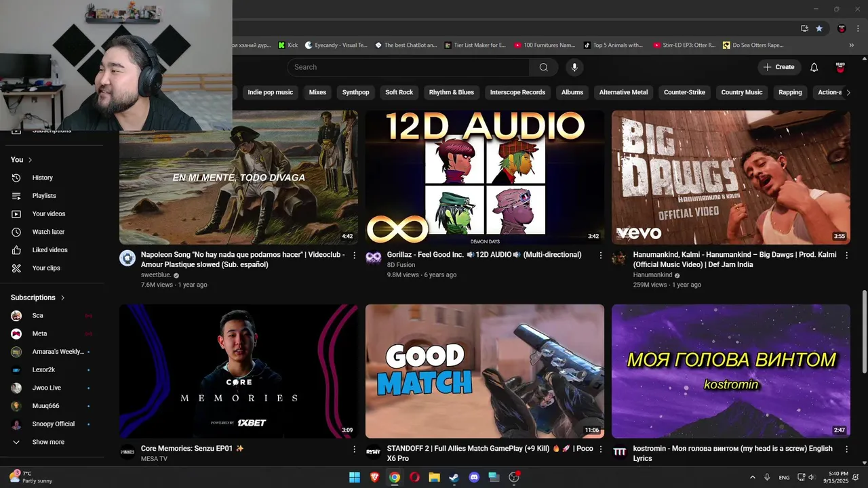Select the Country Music chip
Viewport: 868px width, 488px height.
742,92
